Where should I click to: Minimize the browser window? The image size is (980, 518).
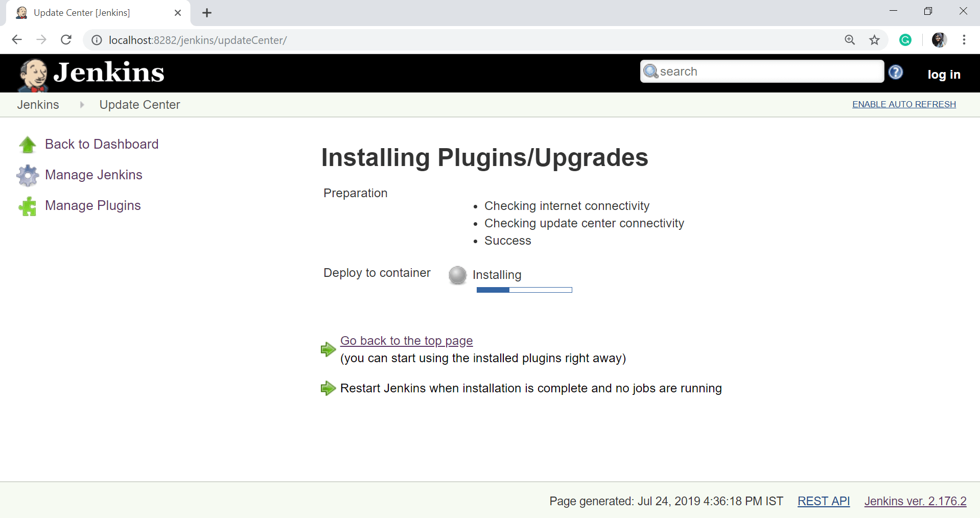click(x=893, y=11)
